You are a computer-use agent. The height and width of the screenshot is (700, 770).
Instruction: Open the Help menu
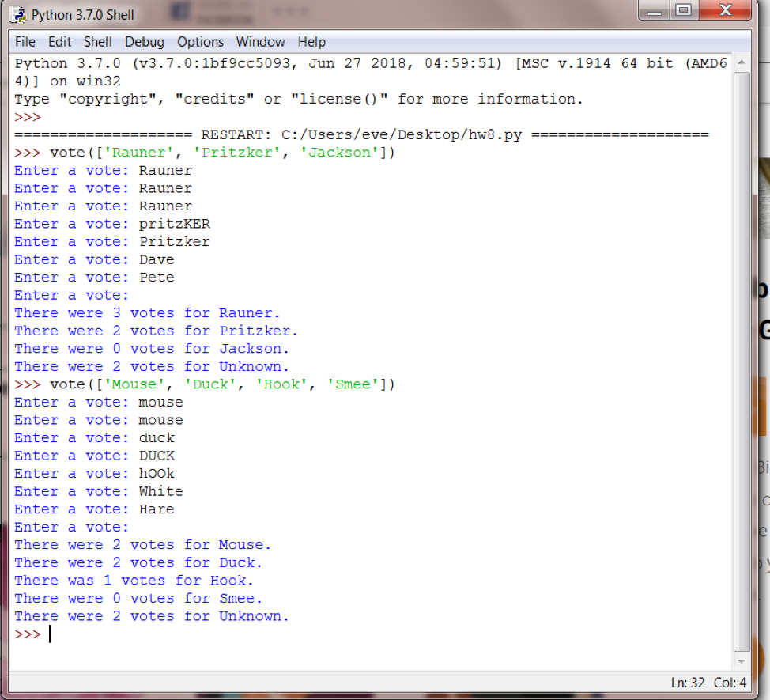(311, 42)
